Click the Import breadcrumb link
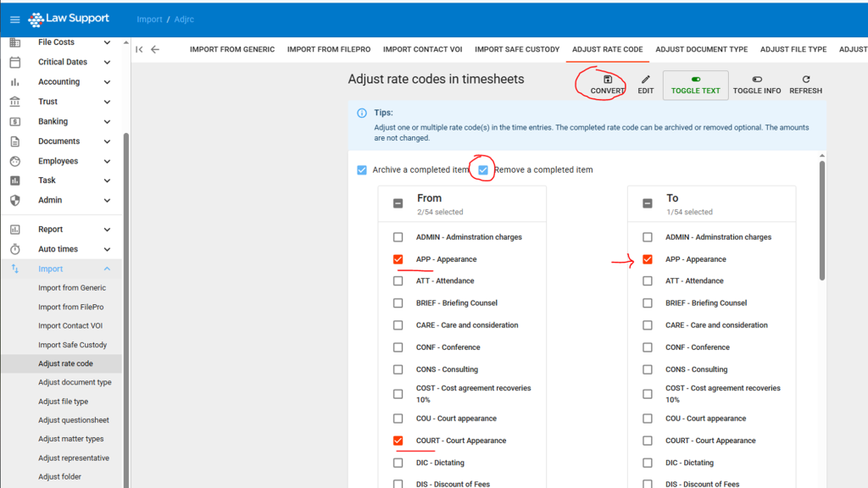868x488 pixels. [151, 18]
